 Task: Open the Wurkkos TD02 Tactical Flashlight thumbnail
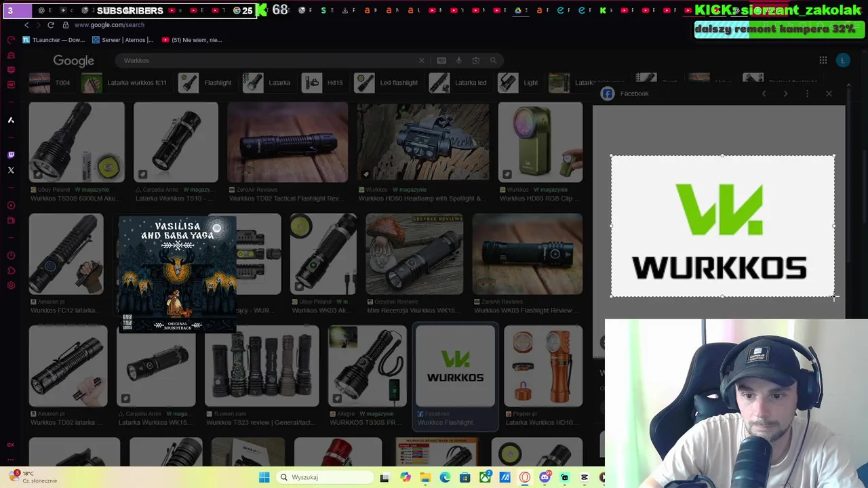pos(288,142)
